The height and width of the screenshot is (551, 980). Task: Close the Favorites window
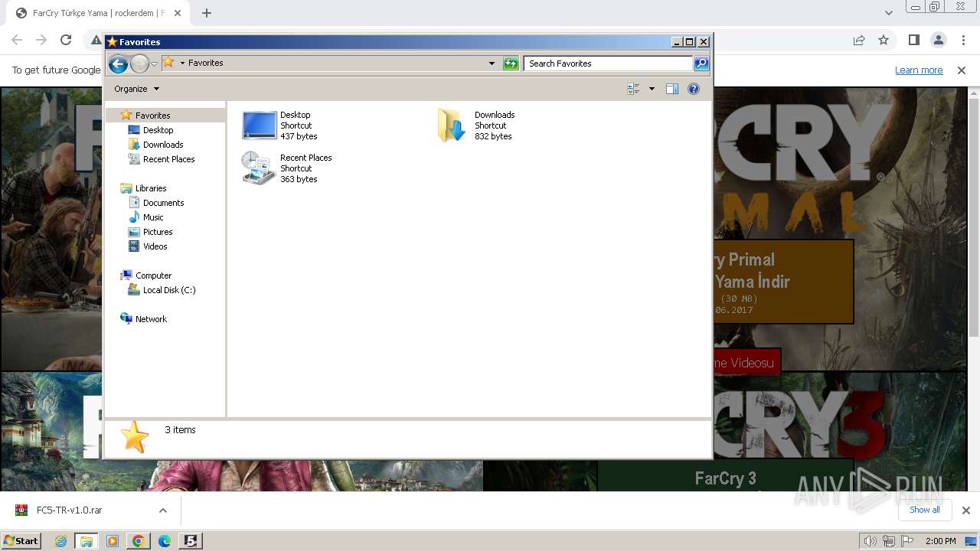pyautogui.click(x=704, y=42)
